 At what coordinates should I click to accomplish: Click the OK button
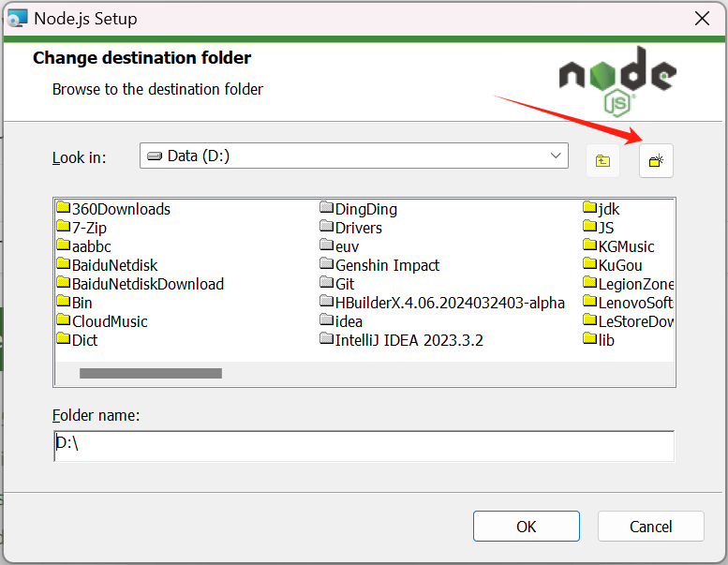coord(526,526)
